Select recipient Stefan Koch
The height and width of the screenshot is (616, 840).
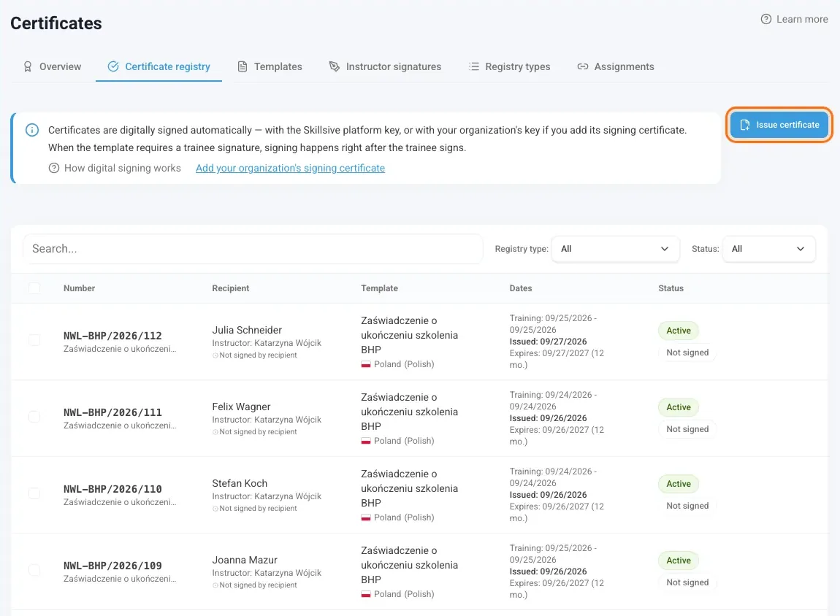pyautogui.click(x=240, y=483)
